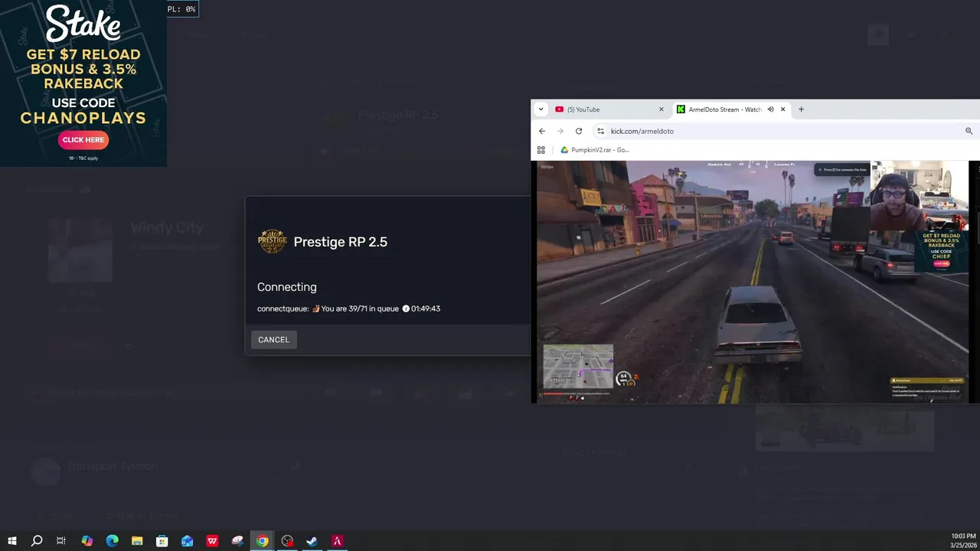Open WPS Office from taskbar
Viewport: 980px width, 551px height.
tap(212, 541)
